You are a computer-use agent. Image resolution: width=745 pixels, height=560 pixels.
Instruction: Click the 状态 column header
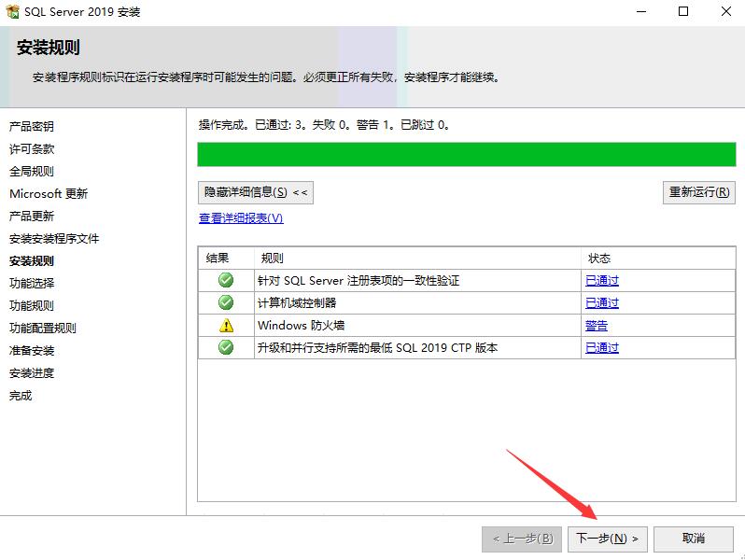click(658, 258)
